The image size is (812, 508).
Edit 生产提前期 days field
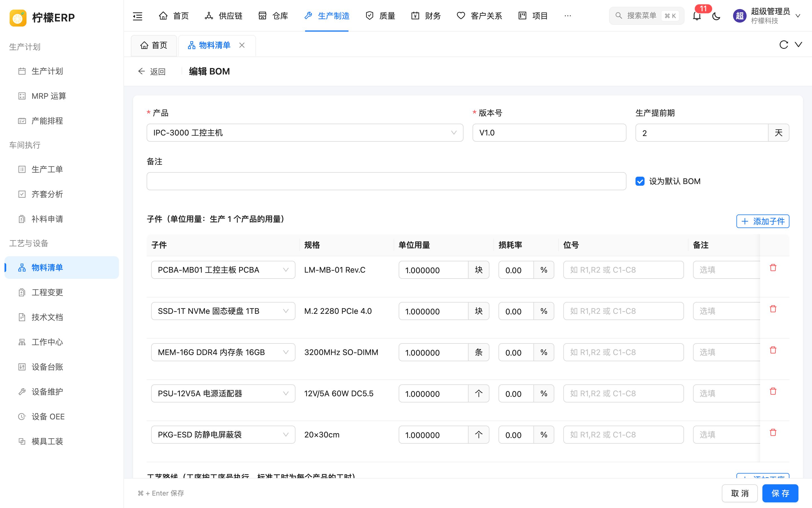701,133
